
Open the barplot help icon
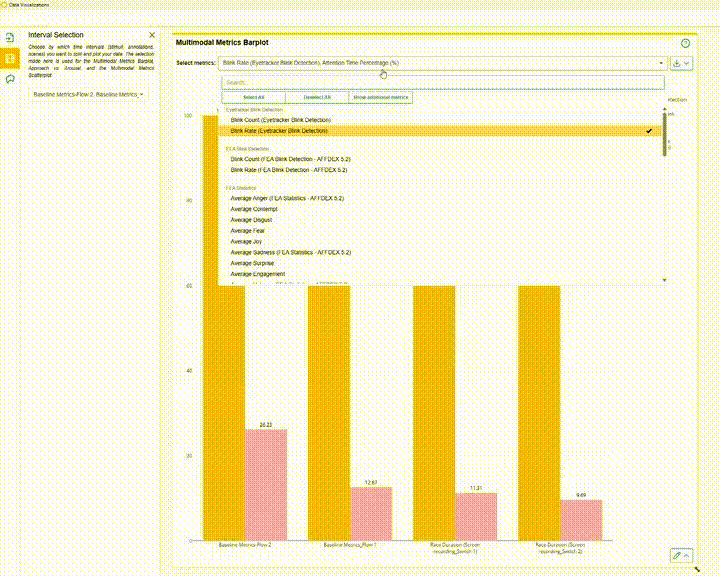pos(685,43)
